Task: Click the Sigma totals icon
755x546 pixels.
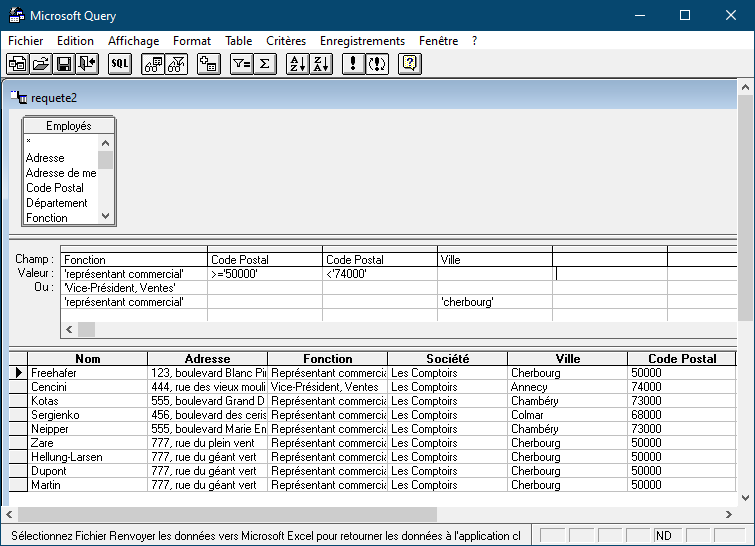Action: [x=265, y=64]
